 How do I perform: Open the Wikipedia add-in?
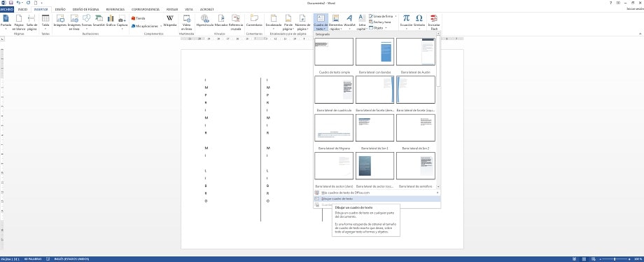tap(169, 20)
